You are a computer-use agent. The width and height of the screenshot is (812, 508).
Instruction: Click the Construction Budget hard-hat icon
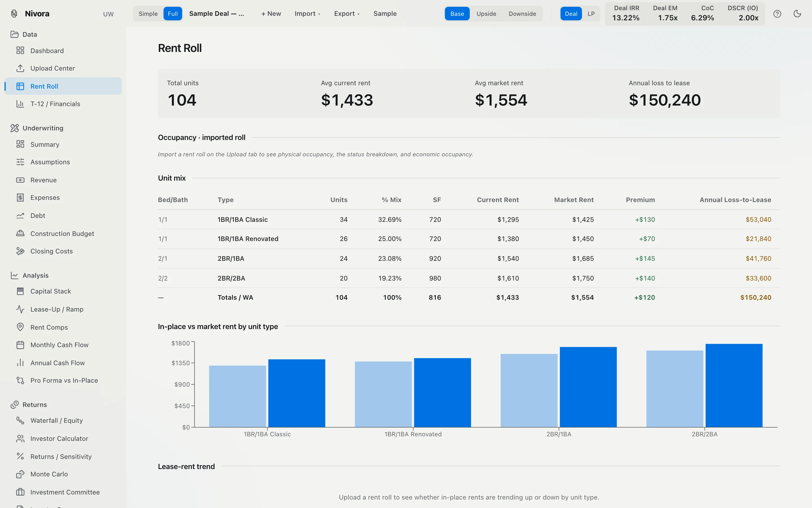tap(20, 233)
